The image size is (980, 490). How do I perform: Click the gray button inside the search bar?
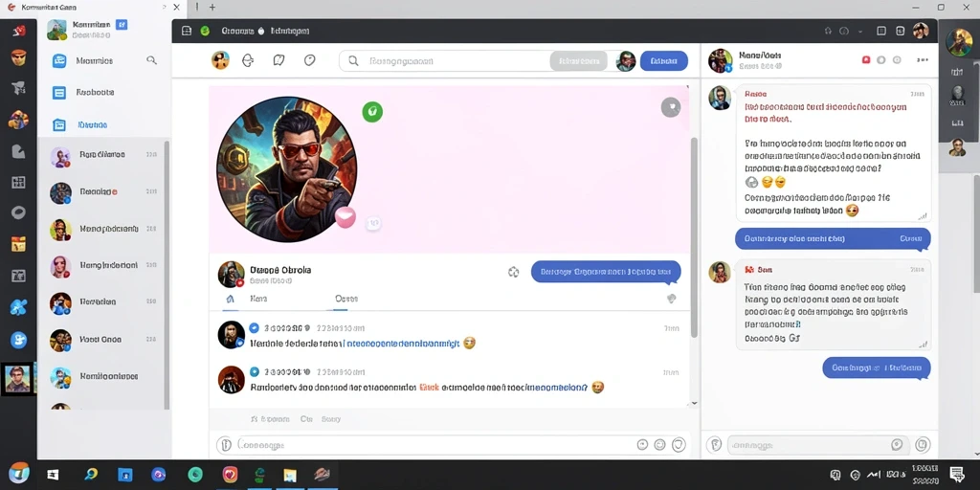[578, 61]
